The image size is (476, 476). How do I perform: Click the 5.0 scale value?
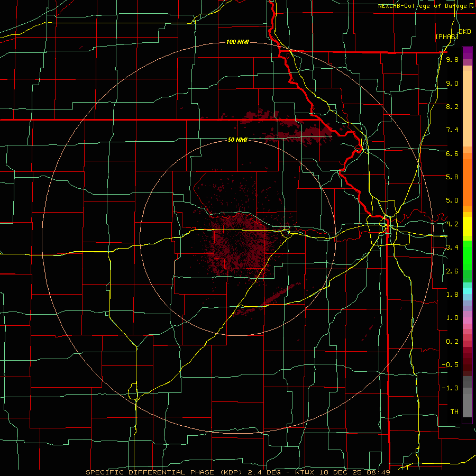[452, 200]
